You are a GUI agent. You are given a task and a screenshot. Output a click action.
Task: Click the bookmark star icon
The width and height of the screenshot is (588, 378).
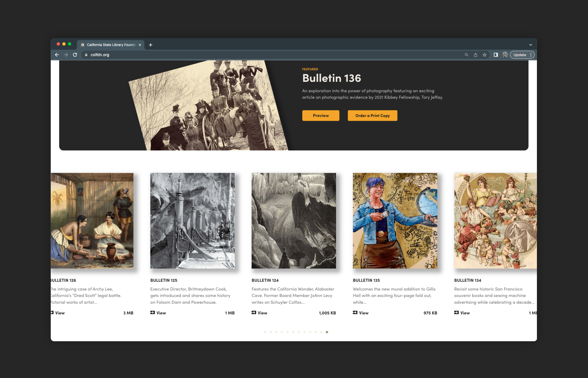click(x=484, y=55)
